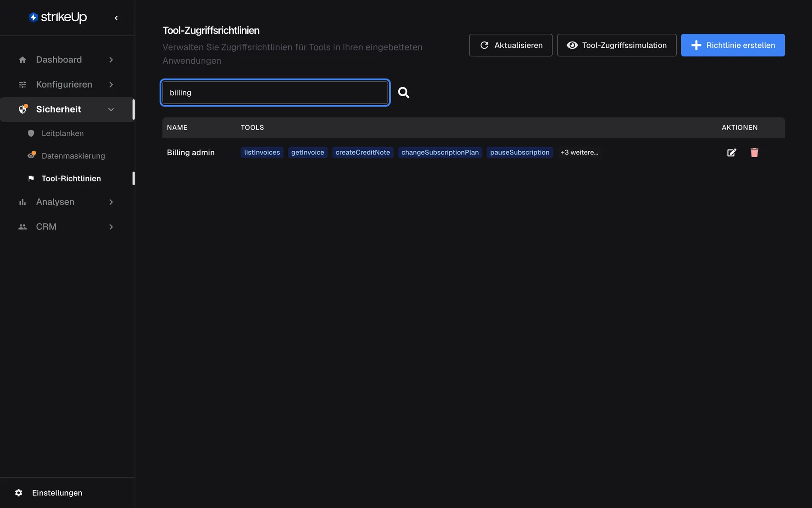The image size is (812, 508).
Task: Click the Tool-Zugriffsrichtlinien page heading
Action: [x=211, y=30]
